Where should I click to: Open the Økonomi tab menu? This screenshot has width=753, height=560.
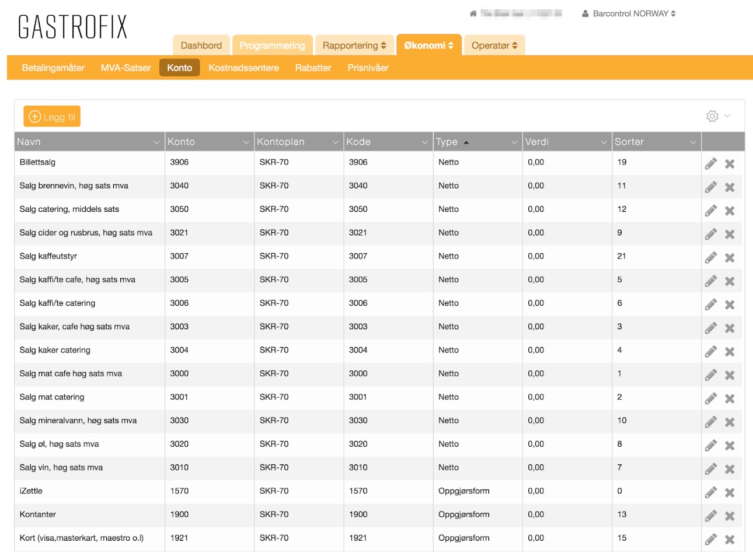[x=429, y=45]
